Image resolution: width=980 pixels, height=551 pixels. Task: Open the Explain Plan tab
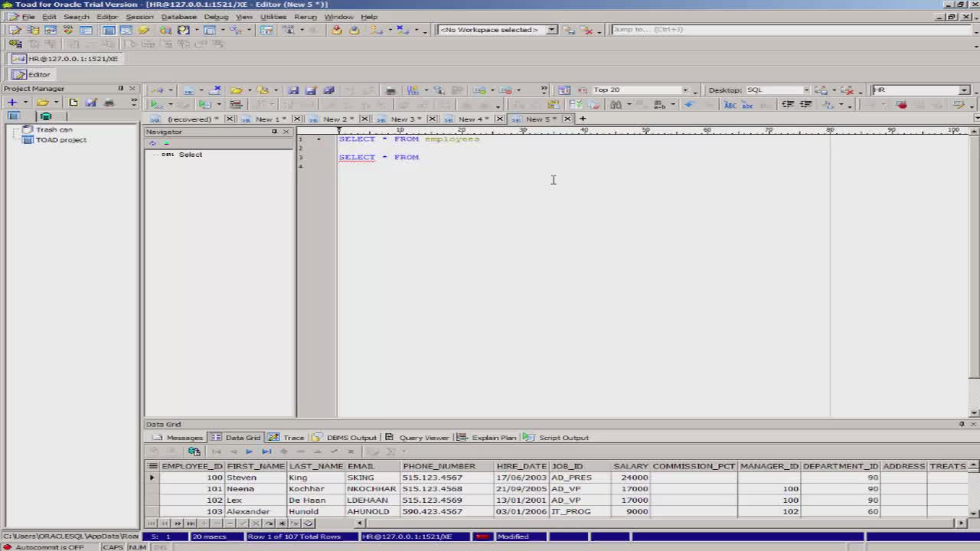point(487,438)
